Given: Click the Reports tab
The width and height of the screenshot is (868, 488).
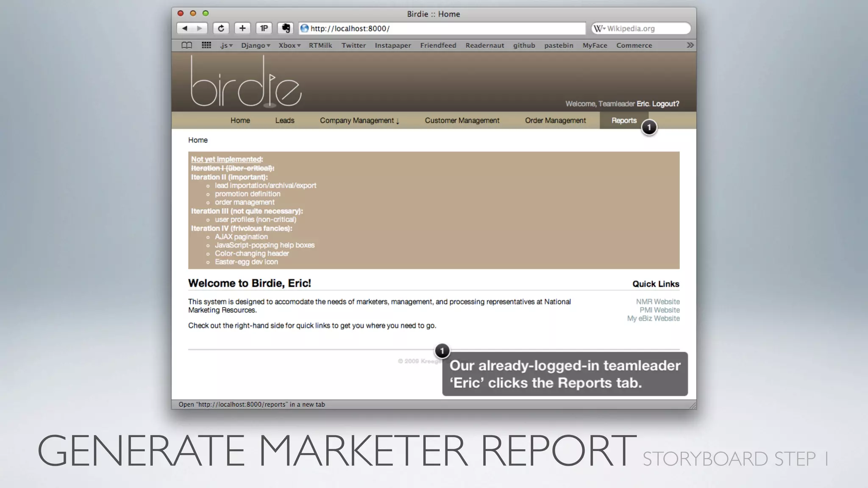Looking at the screenshot, I should (x=624, y=121).
